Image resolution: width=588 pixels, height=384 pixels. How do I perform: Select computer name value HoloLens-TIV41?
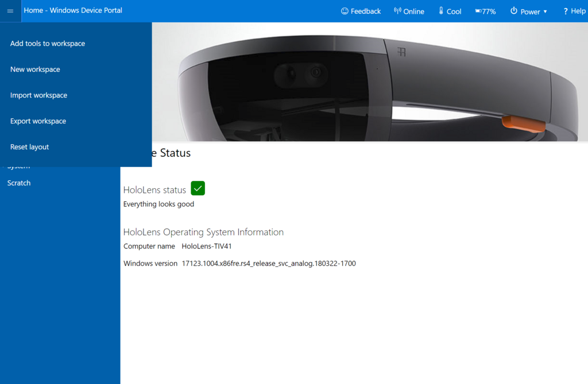point(207,246)
